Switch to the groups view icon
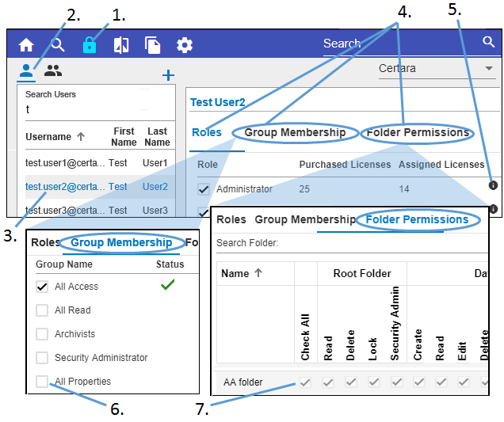Screen dimensions: 504x422 pyautogui.click(x=53, y=70)
